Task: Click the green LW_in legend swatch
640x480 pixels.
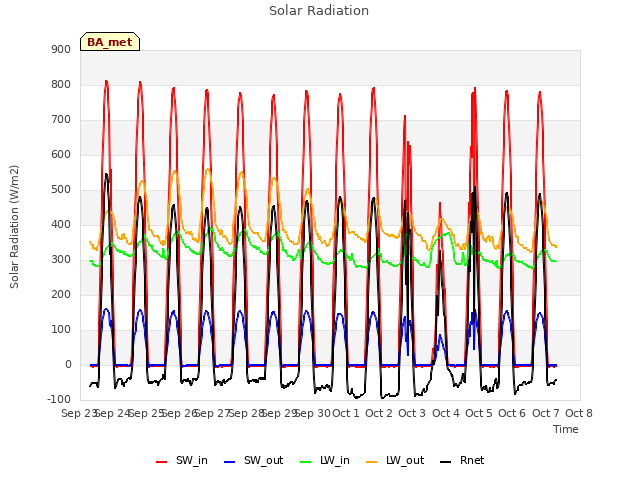Action: [x=306, y=462]
